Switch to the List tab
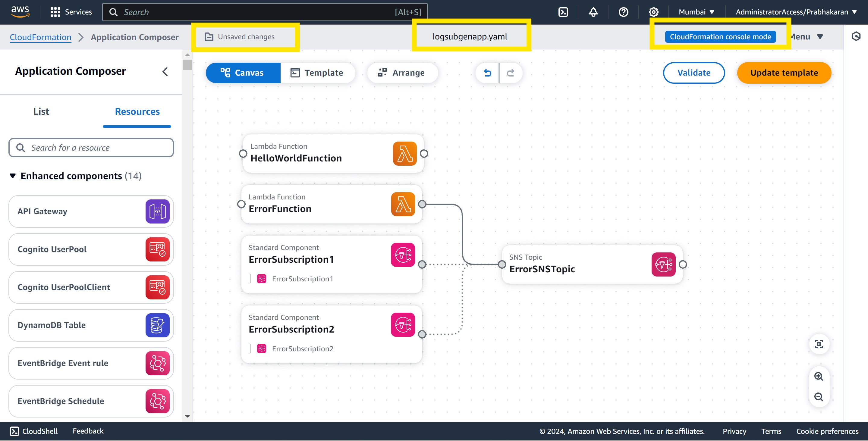This screenshot has width=868, height=441. tap(41, 111)
